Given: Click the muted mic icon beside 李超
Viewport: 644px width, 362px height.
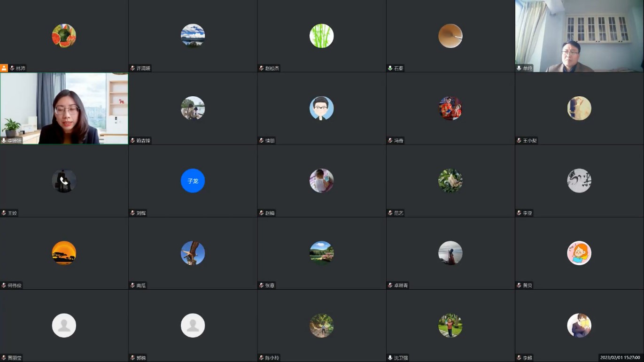Looking at the screenshot, I should pyautogui.click(x=519, y=358).
